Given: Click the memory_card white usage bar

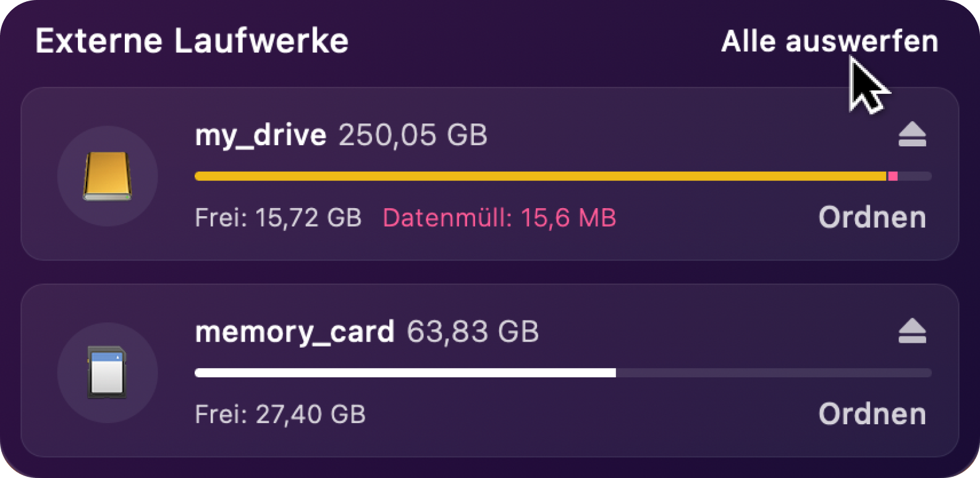Looking at the screenshot, I should [x=405, y=372].
